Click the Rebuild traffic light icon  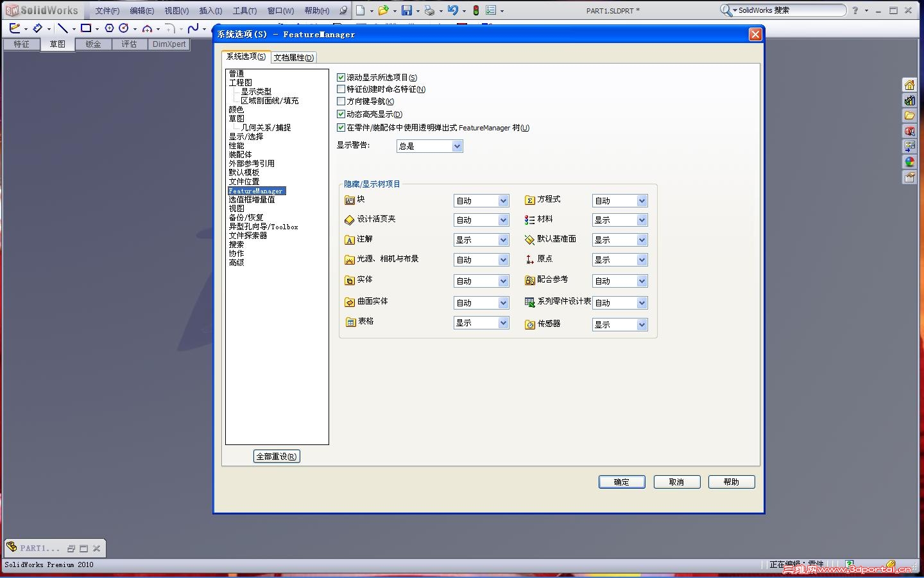click(475, 10)
